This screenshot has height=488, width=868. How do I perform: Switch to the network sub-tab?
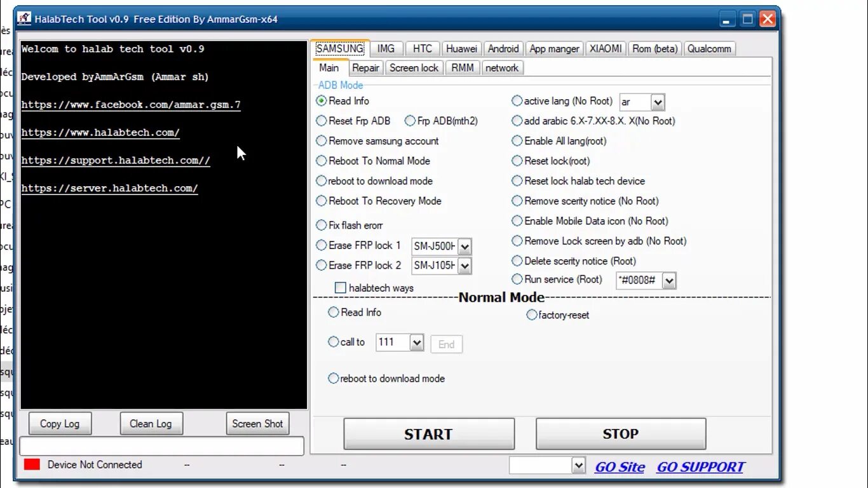[x=501, y=68]
